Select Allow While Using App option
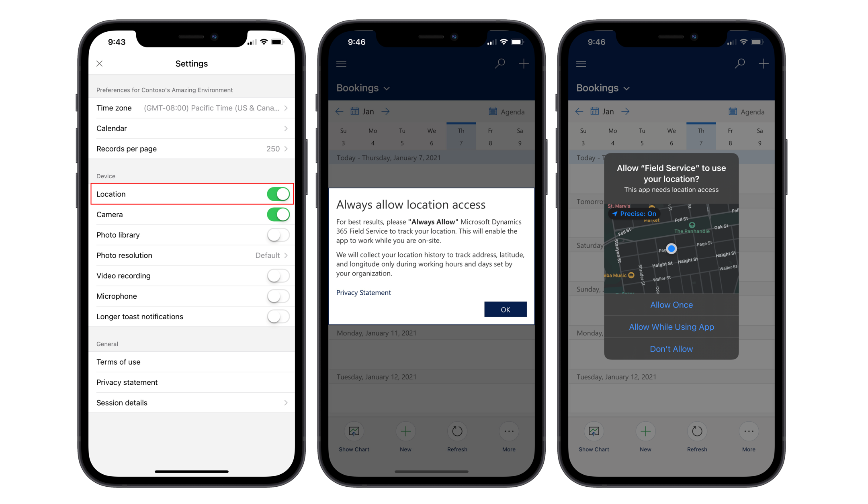The width and height of the screenshot is (868, 504). pos(671,326)
